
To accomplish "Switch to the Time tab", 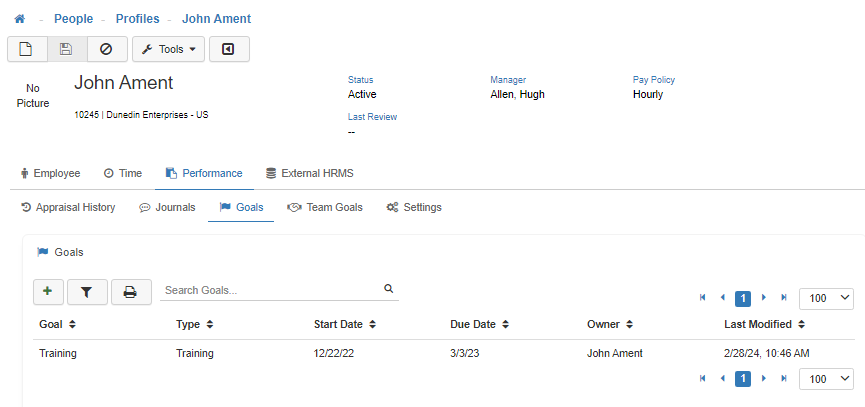I will click(x=122, y=173).
